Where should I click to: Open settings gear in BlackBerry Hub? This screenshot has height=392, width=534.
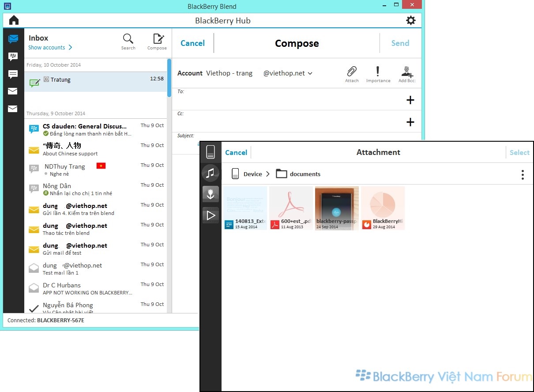click(410, 20)
